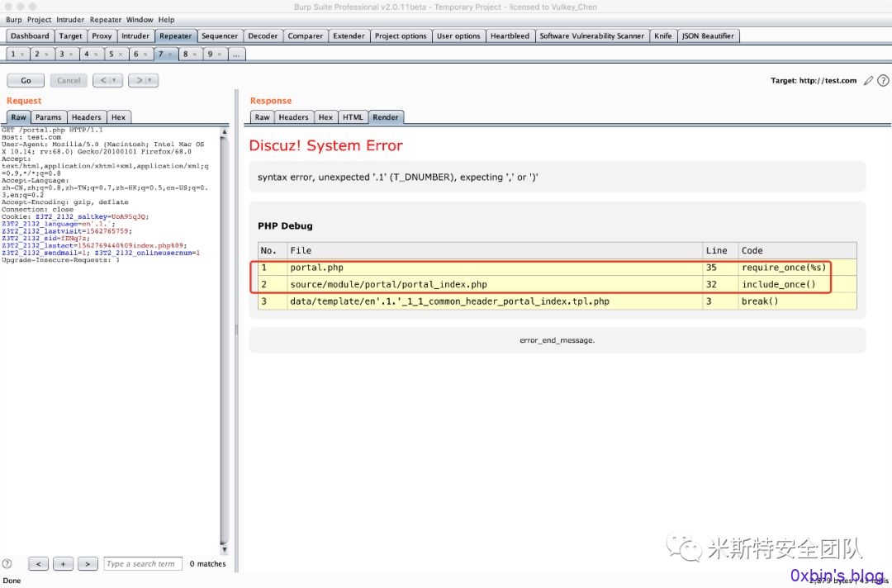Click the request scrollbar up arrow
The width and height of the screenshot is (892, 588).
click(x=224, y=131)
